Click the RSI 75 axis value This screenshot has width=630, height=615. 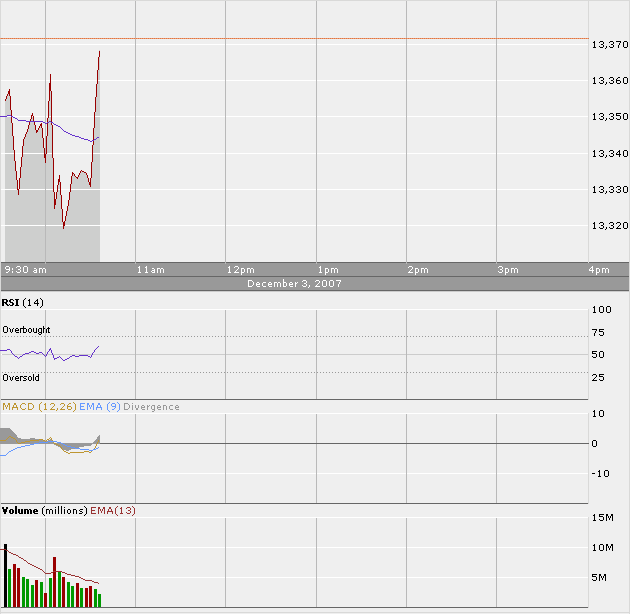click(598, 333)
